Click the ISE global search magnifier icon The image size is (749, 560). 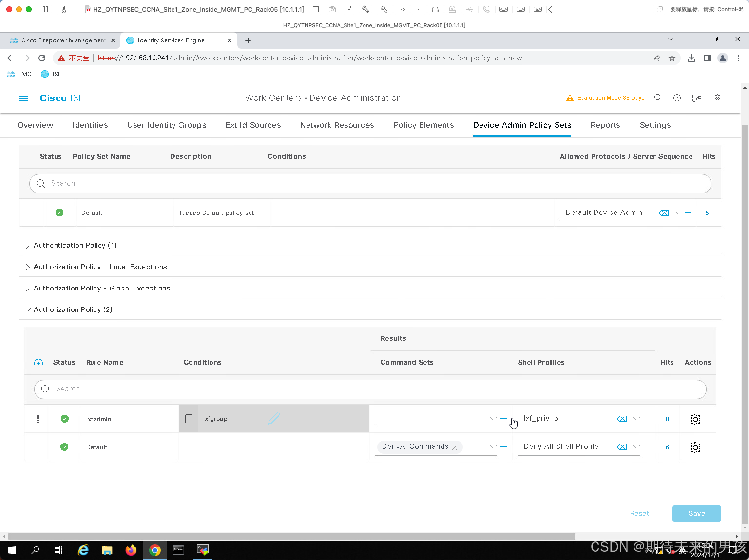pyautogui.click(x=658, y=98)
